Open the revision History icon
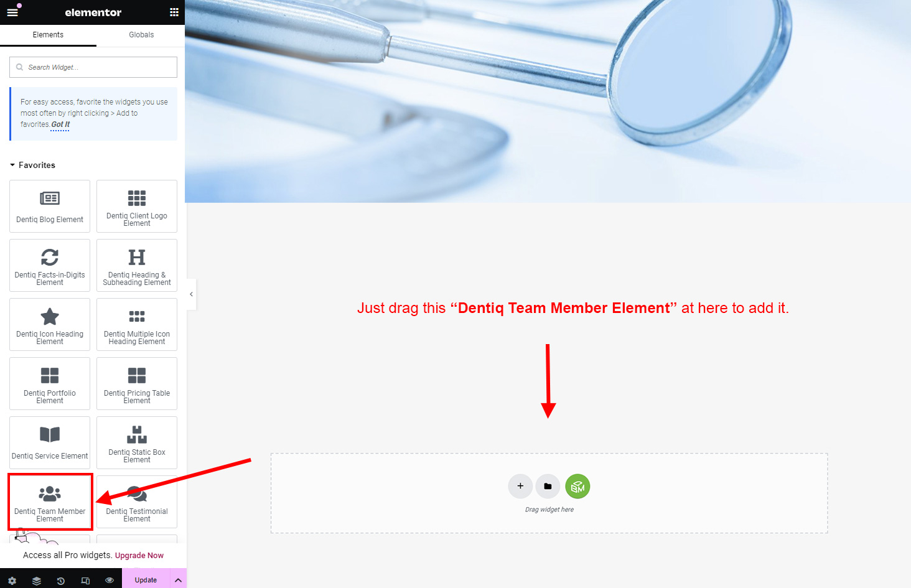This screenshot has width=911, height=588. tap(61, 580)
